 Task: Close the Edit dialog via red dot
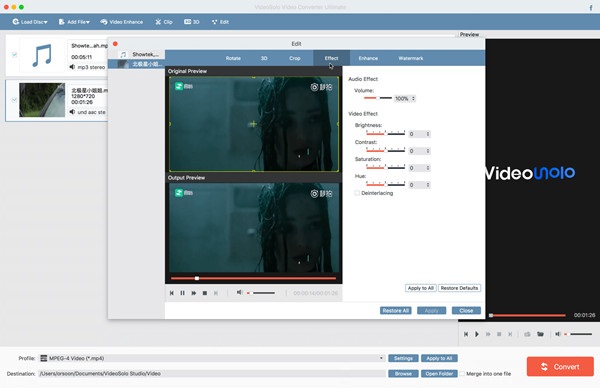tap(115, 44)
